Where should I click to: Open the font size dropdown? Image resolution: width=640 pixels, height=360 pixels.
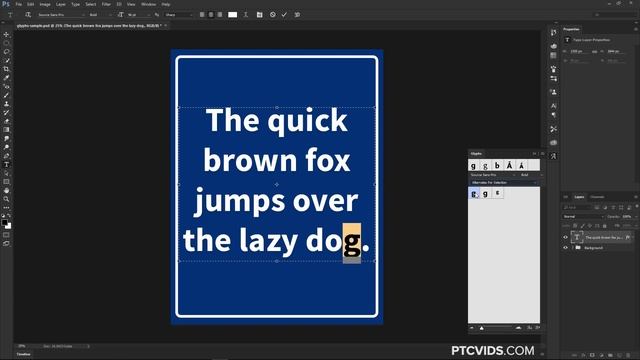[x=138, y=15]
